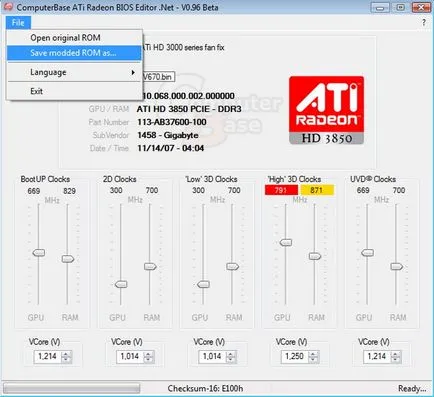Click BootUP VCore spinner arrows
The width and height of the screenshot is (434, 397).
(66, 357)
